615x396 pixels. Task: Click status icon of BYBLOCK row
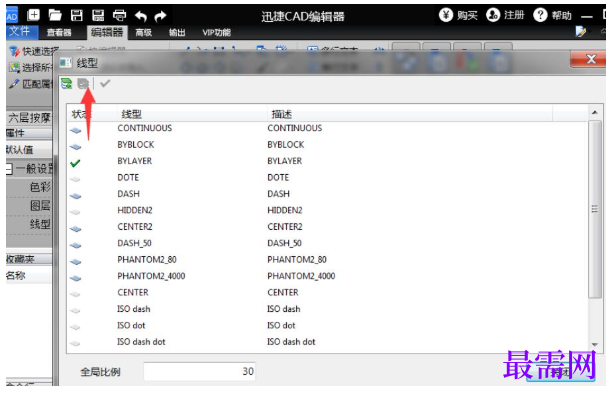[76, 147]
